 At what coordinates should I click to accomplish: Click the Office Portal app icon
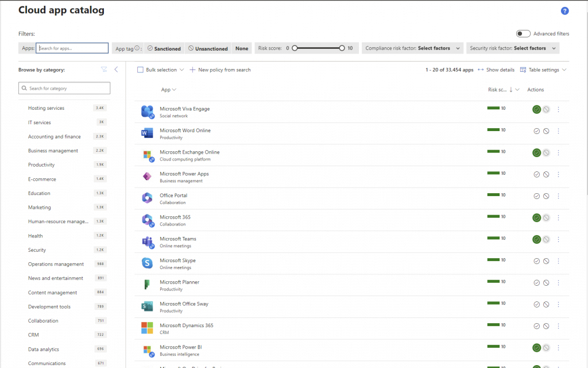coord(147,198)
